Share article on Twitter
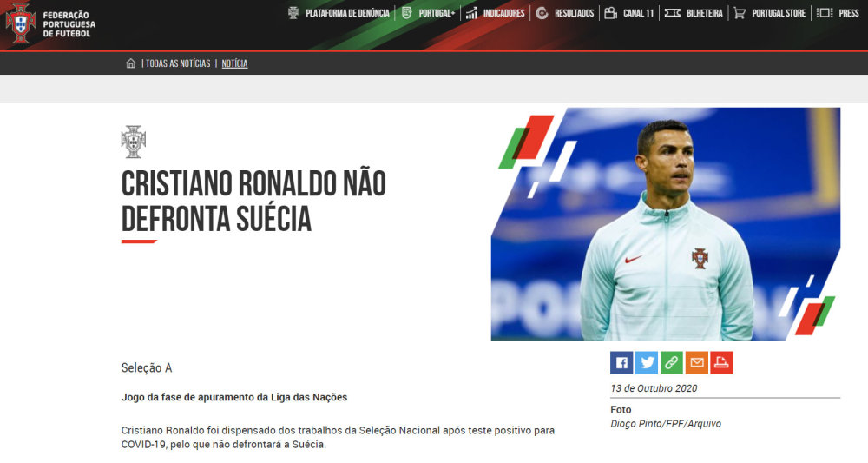The height and width of the screenshot is (463, 868). pos(647,363)
